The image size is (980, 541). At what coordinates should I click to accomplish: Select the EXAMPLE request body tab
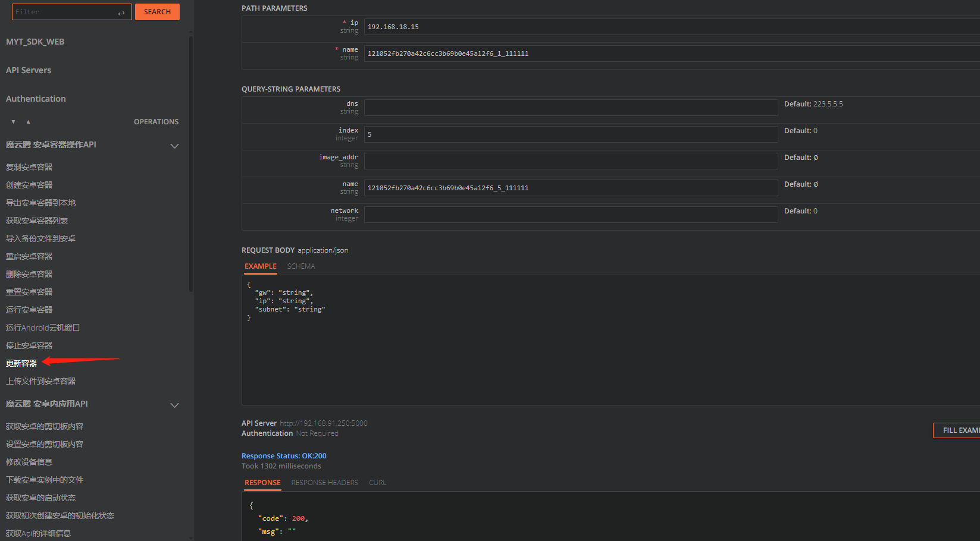coord(261,266)
